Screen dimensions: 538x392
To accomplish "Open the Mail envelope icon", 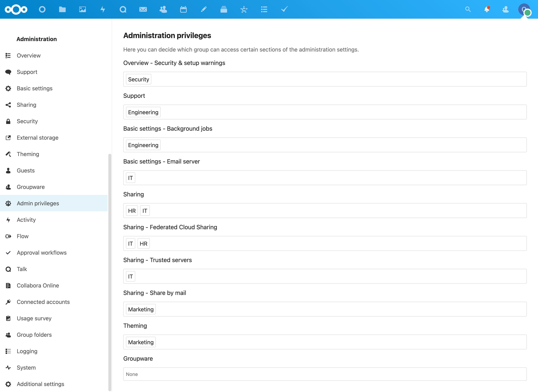I will (143, 10).
